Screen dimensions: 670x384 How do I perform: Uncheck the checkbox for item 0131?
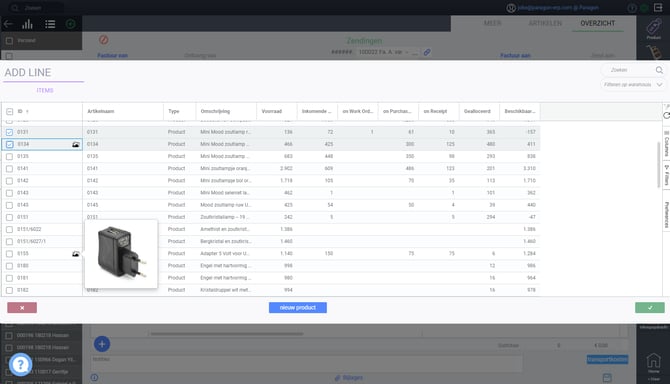(9, 132)
